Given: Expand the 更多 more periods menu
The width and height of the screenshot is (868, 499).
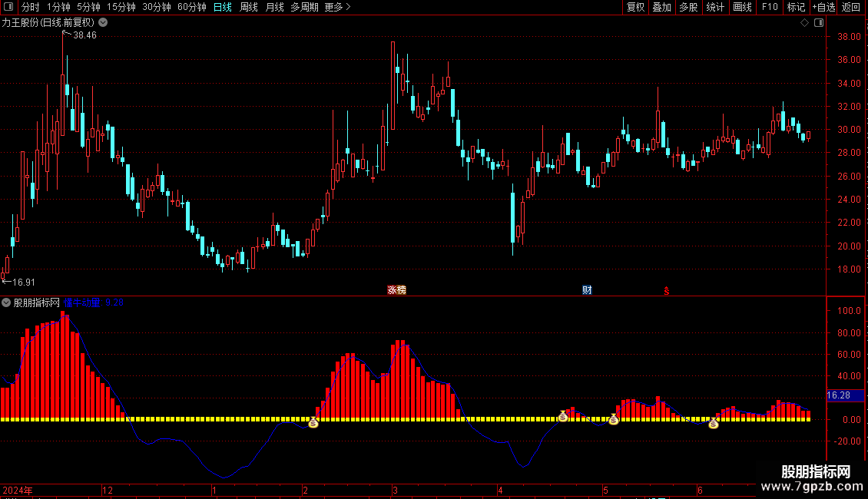Looking at the screenshot, I should pyautogui.click(x=338, y=7).
